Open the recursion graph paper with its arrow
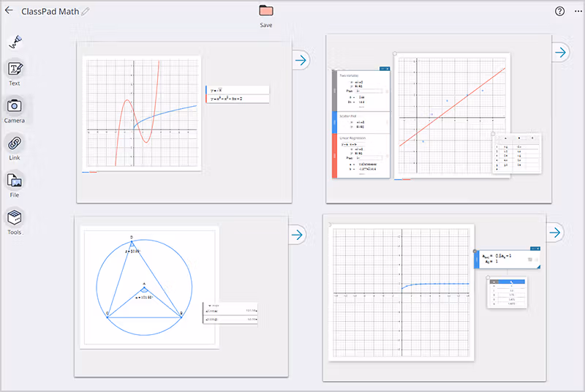 tap(556, 233)
